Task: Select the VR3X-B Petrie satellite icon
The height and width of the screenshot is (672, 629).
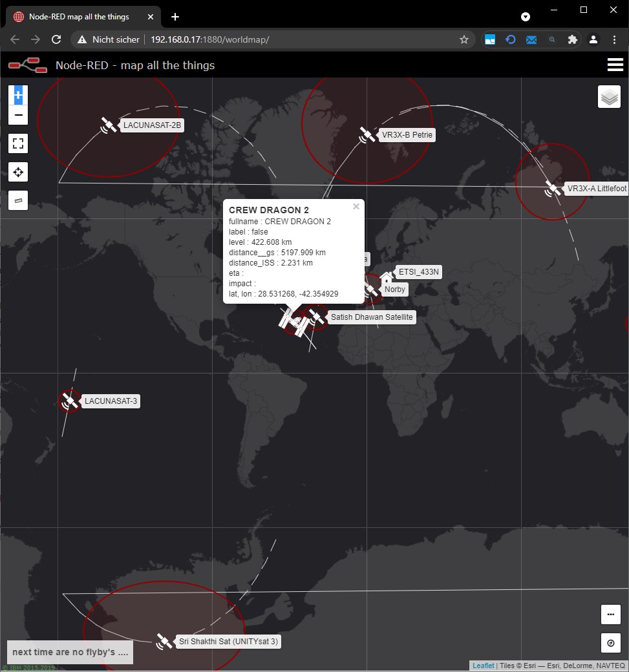Action: [367, 134]
